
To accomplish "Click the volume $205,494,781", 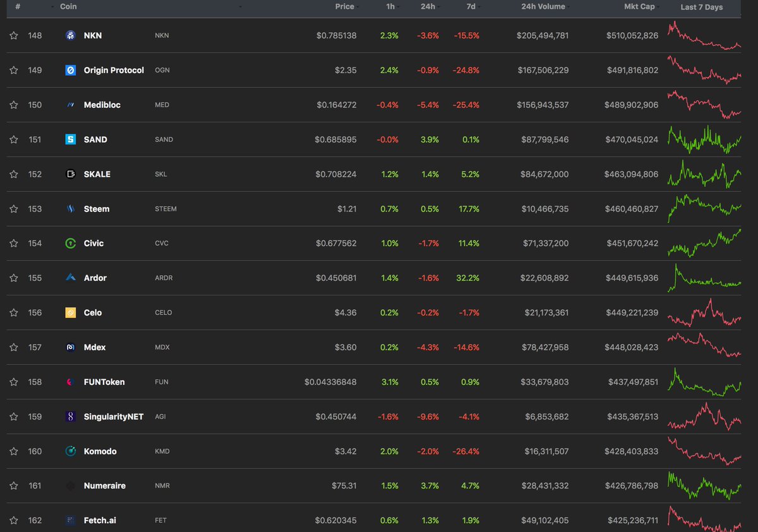I will coord(543,35).
